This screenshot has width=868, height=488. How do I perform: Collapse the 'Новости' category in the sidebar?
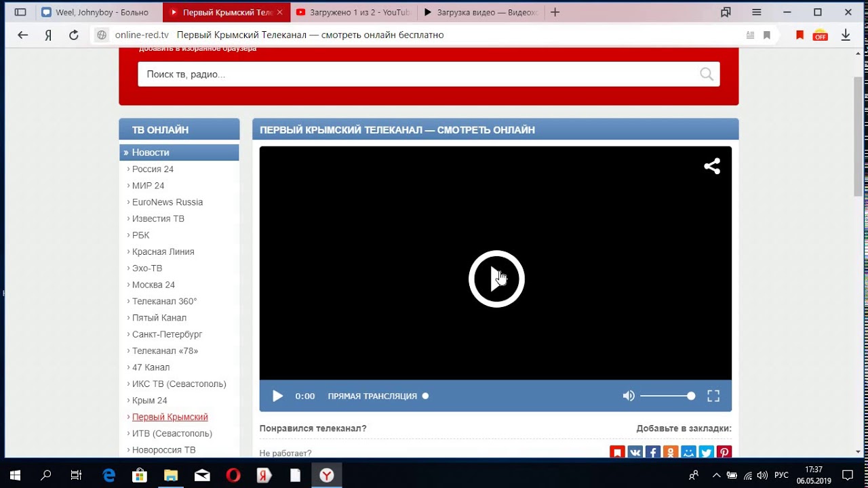pyautogui.click(x=179, y=152)
